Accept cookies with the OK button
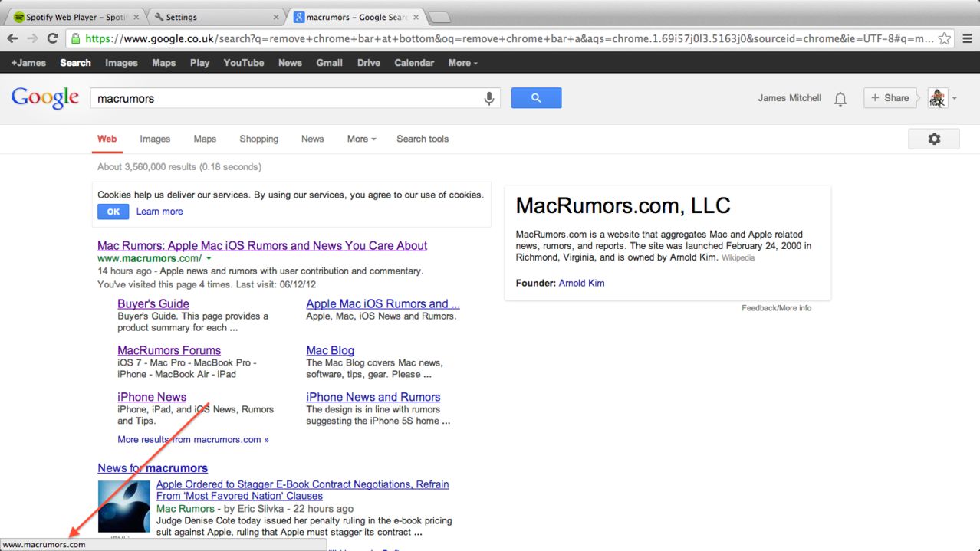 click(113, 212)
